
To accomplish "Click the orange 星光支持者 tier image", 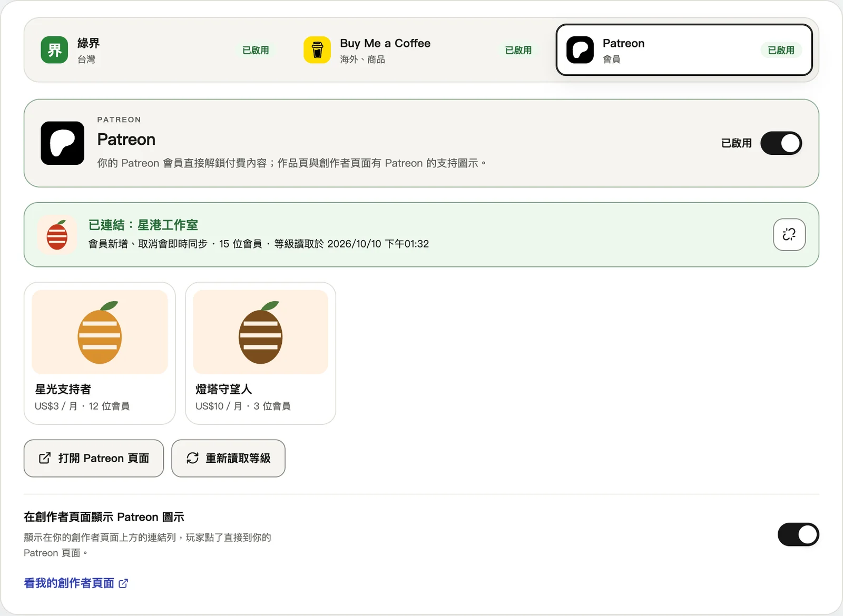I will 100,332.
